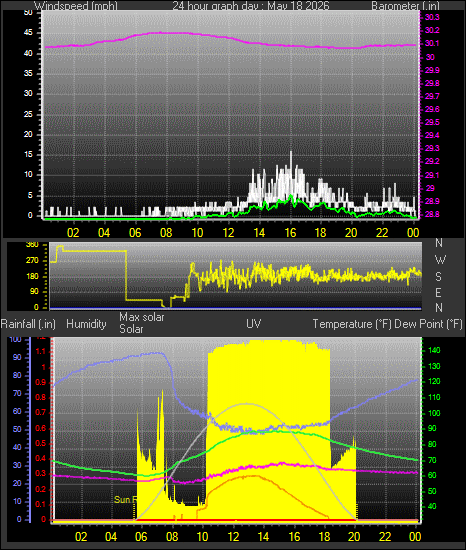Click the 20 hour marker on bottom graph
Viewport: 466px width, 550px height.
tap(354, 537)
